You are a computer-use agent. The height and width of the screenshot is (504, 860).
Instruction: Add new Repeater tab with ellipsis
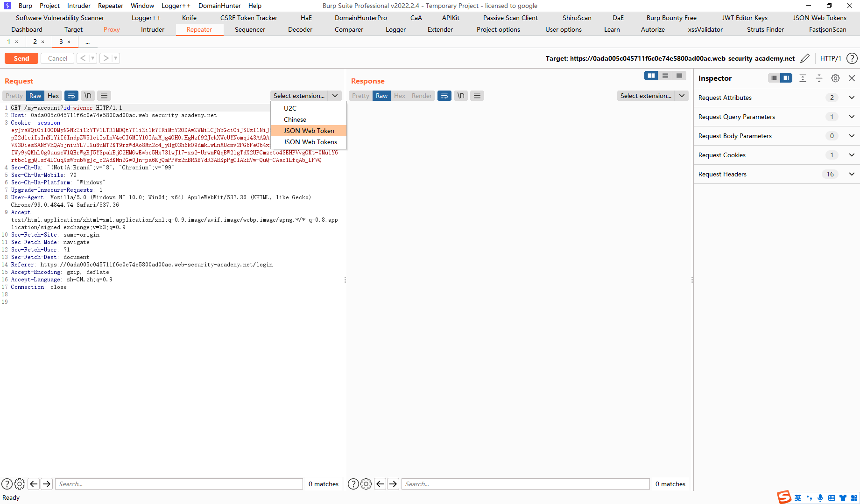[x=87, y=42]
